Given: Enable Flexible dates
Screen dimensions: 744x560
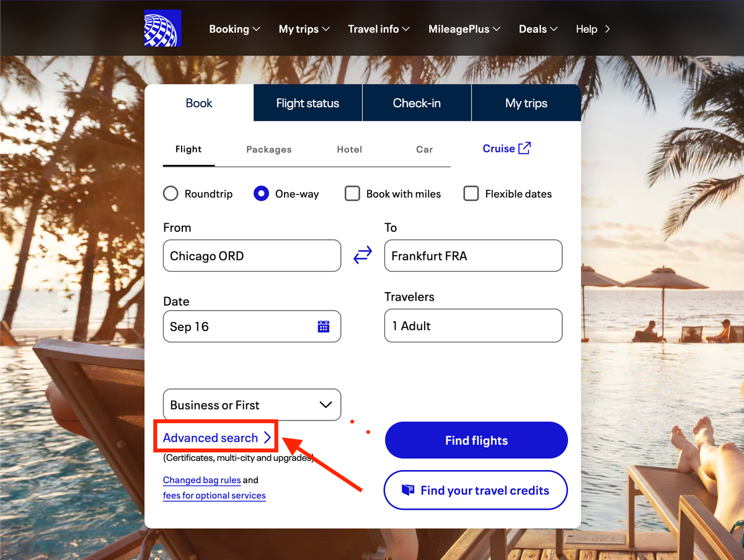Looking at the screenshot, I should point(471,193).
